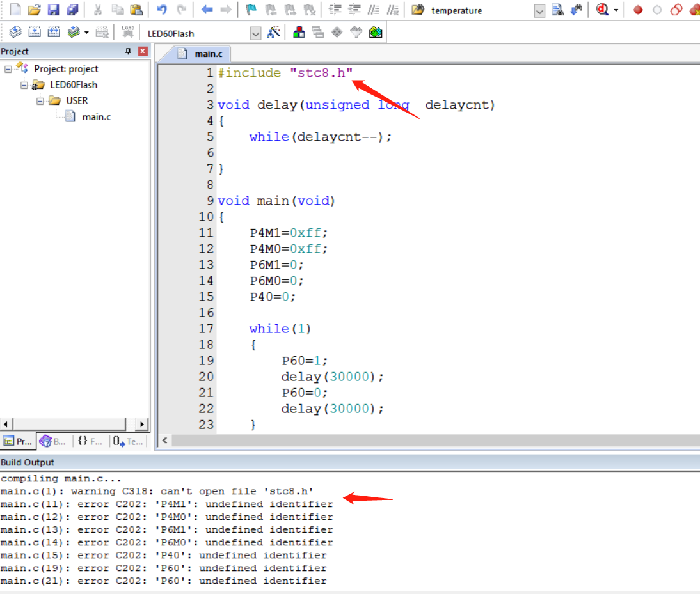Open Options for Target wizard
The width and height of the screenshot is (700, 594).
coord(273,32)
